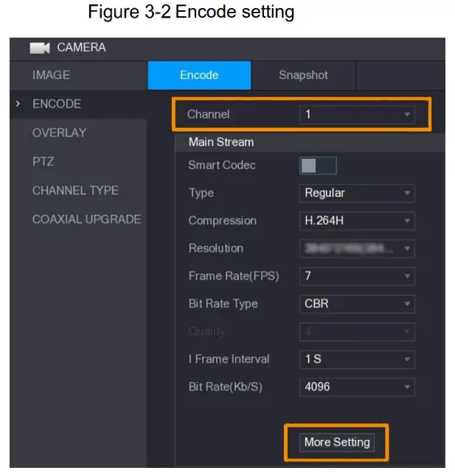This screenshot has height=476, width=455.
Task: Open the I Frame Interval dropdown
Action: [x=357, y=359]
